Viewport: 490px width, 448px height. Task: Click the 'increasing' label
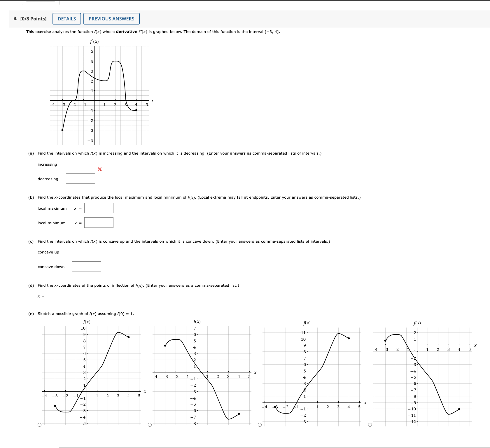pos(47,164)
